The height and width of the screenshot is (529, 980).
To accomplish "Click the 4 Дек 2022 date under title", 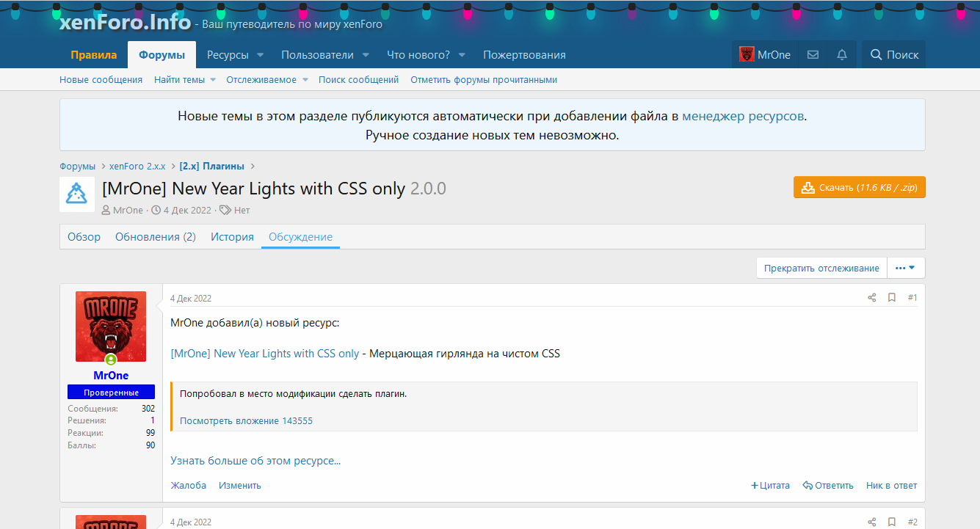I will (187, 210).
